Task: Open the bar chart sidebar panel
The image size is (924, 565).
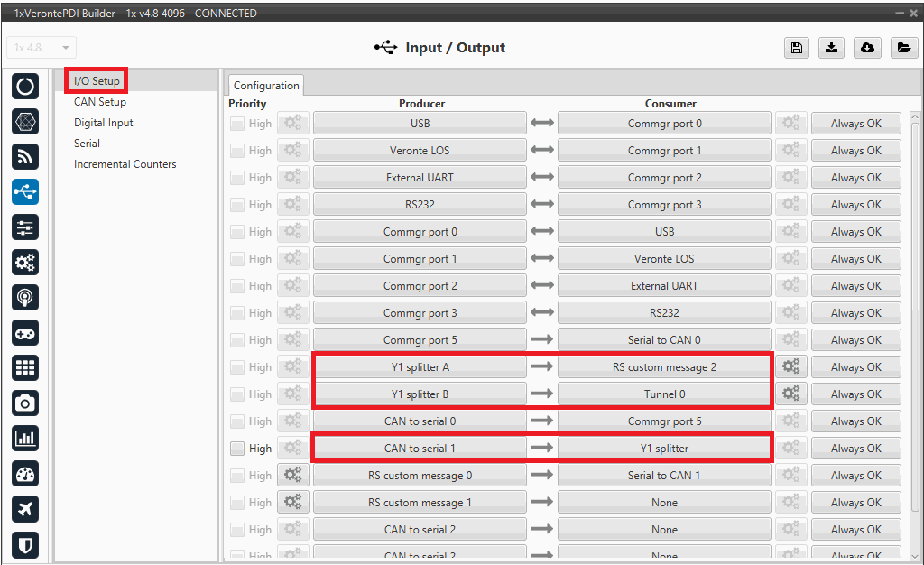Action: coord(25,439)
